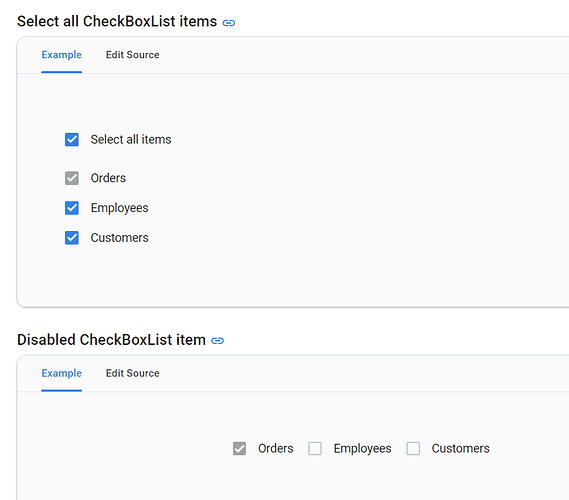
Task: Click the Employees label in horizontal list
Action: pyautogui.click(x=363, y=449)
